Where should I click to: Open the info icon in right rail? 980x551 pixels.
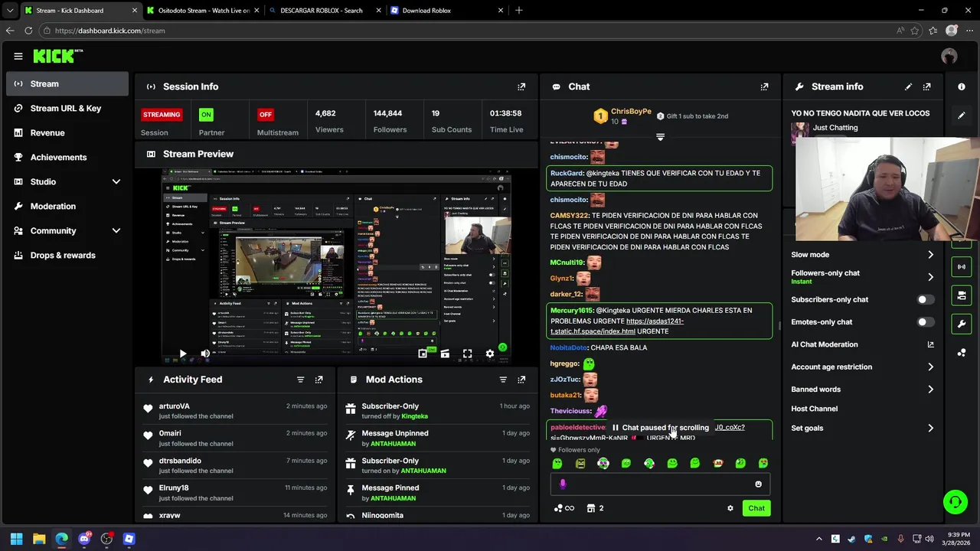click(962, 86)
